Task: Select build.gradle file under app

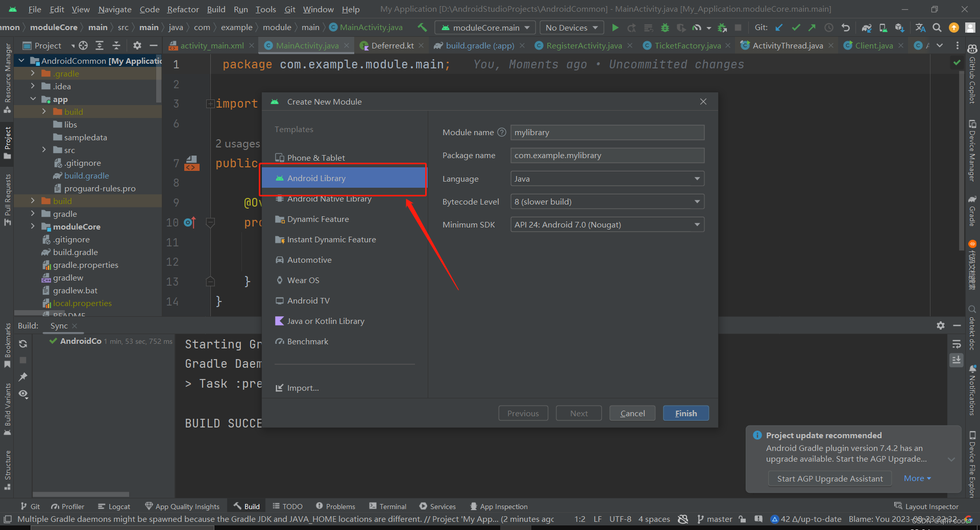Action: (86, 175)
